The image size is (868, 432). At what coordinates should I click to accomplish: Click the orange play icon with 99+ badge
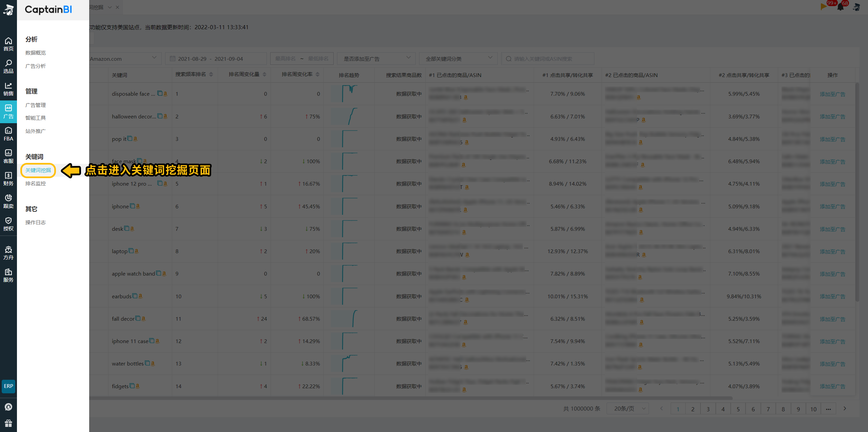tap(824, 6)
